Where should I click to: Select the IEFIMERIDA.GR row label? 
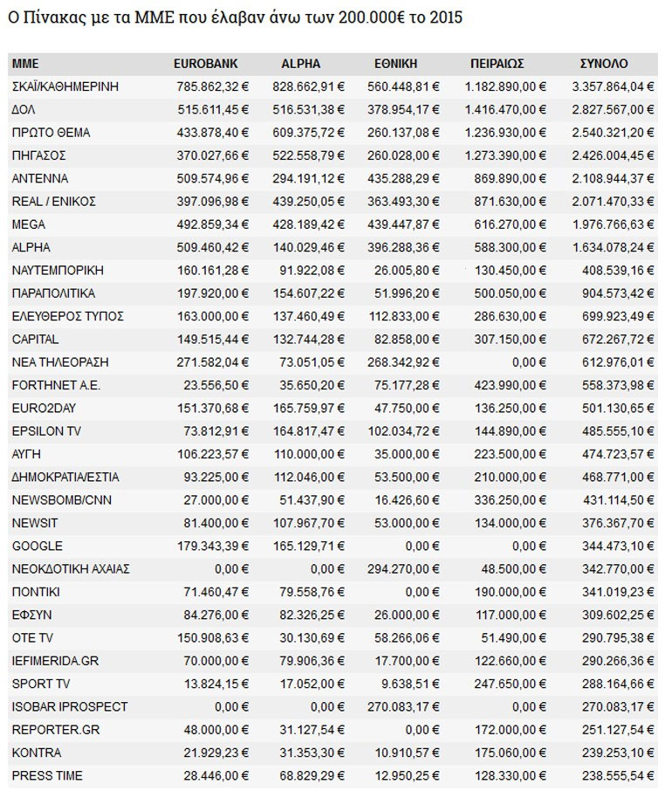[56, 661]
